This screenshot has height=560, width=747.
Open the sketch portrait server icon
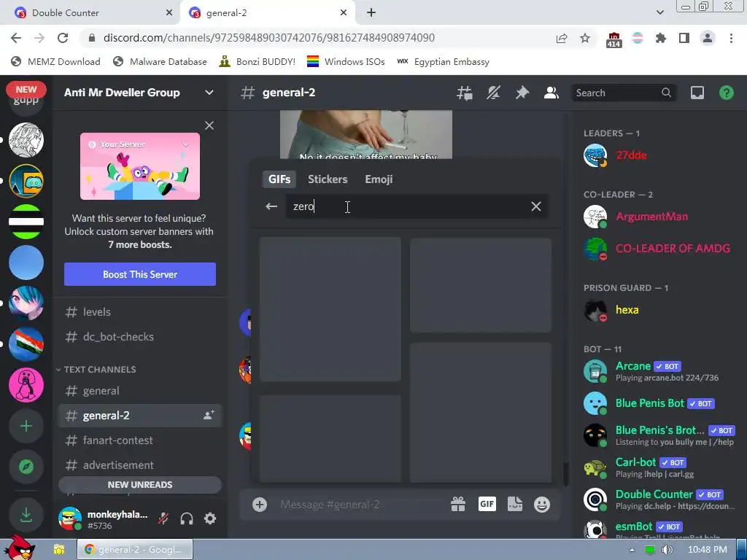(x=26, y=140)
